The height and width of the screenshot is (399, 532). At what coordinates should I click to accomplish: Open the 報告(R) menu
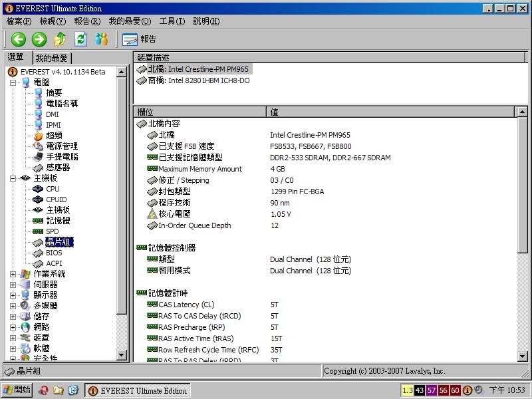click(87, 21)
